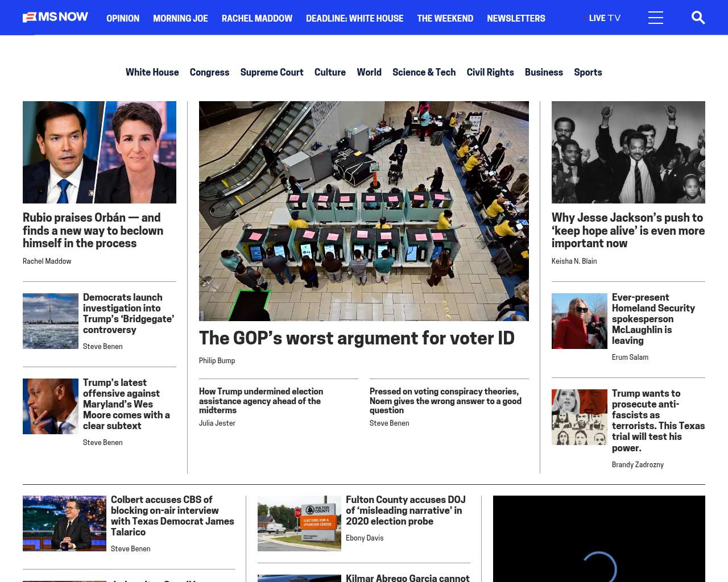This screenshot has width=728, height=582.
Task: Open the Rubio and Maddow thumbnail
Action: 100,152
